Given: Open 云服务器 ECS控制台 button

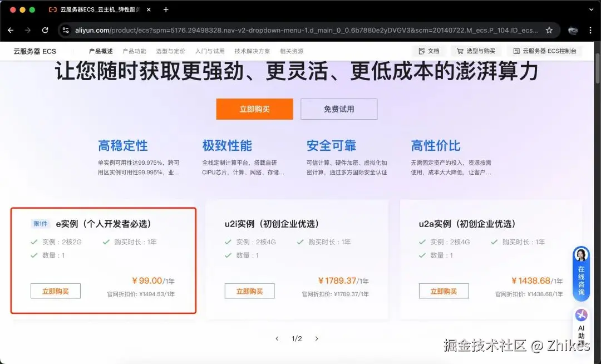Looking at the screenshot, I should coord(545,51).
